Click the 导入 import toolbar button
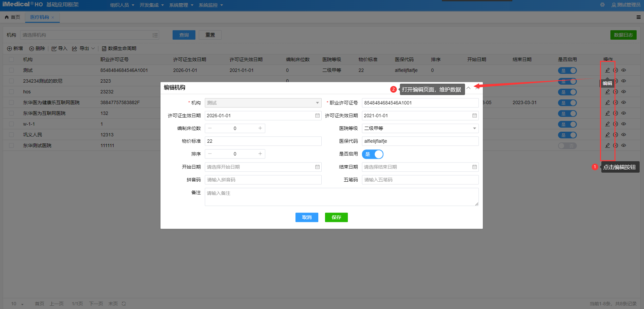Viewport: 644px width, 309px height. tap(59, 49)
